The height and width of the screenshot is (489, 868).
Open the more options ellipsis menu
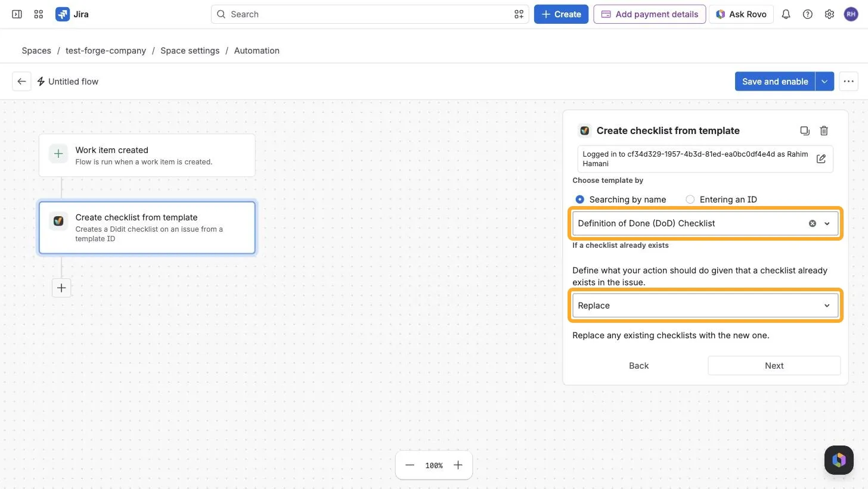click(x=848, y=82)
